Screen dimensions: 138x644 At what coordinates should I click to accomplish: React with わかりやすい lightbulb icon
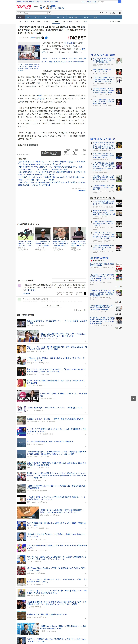(x=74, y=152)
